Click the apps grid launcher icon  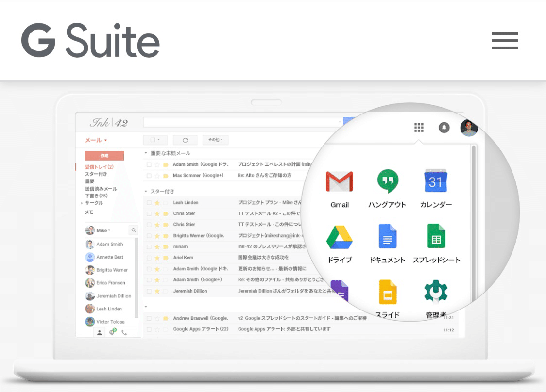click(419, 128)
